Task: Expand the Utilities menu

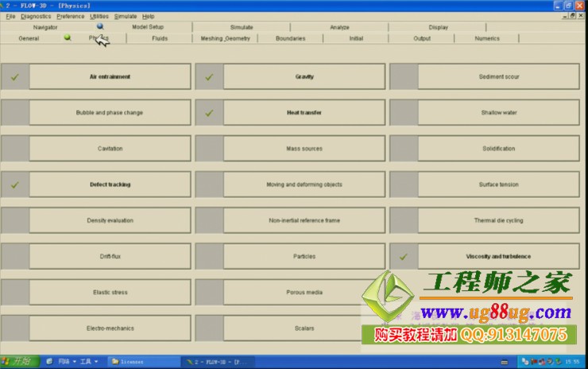Action: point(99,16)
